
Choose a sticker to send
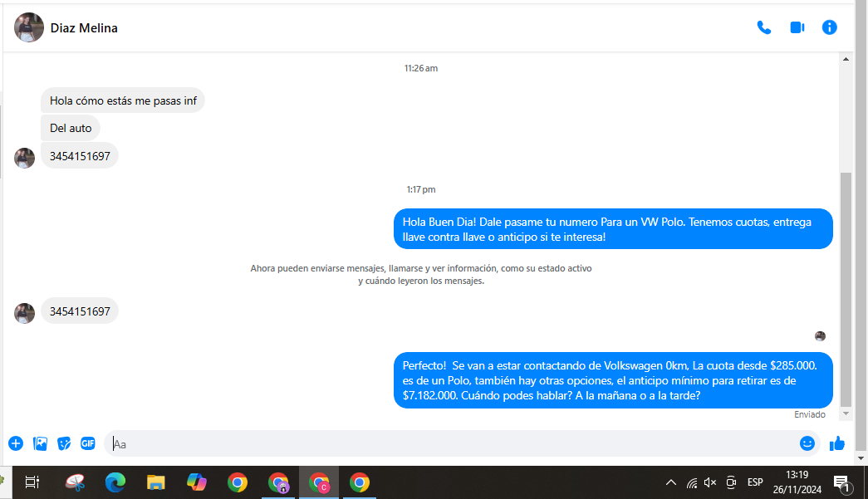pos(64,443)
